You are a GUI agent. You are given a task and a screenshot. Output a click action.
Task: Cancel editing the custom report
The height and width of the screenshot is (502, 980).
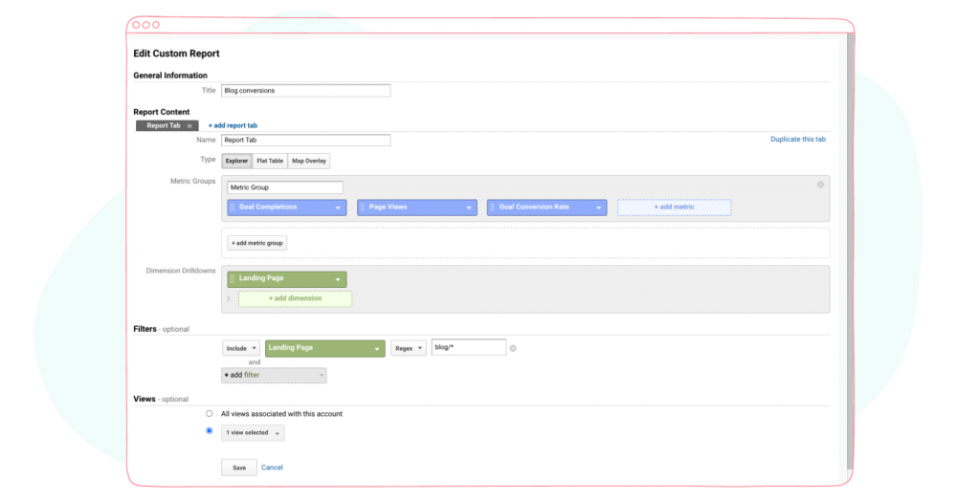272,468
